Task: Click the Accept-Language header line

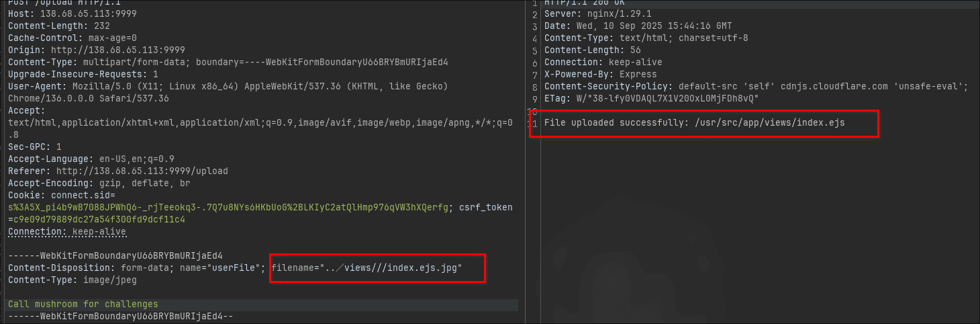Action: click(x=91, y=159)
